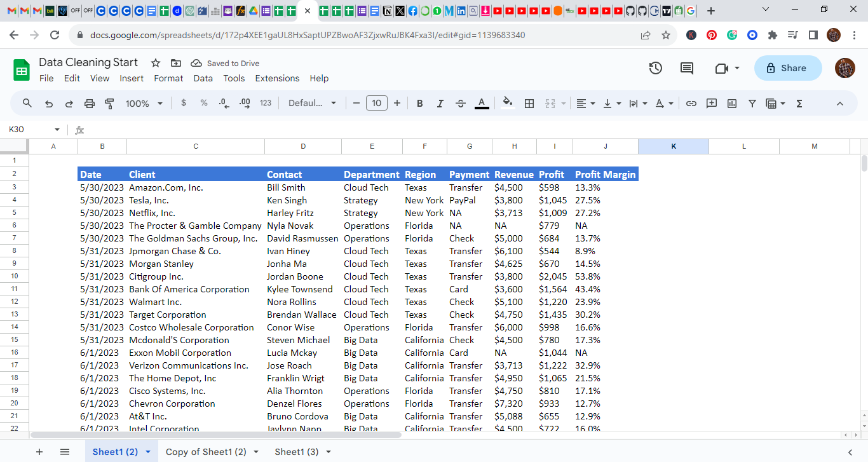868x462 pixels.
Task: Open the functions sigma menu
Action: coord(799,103)
